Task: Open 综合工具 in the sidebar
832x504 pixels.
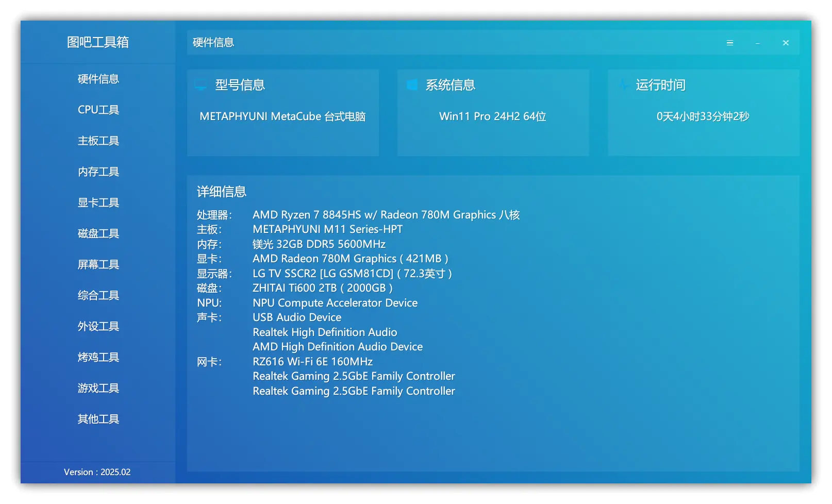Action: [x=98, y=295]
